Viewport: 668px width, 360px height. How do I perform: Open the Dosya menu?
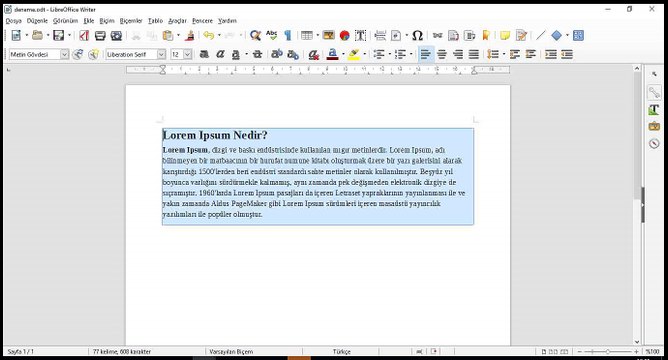(x=13, y=20)
